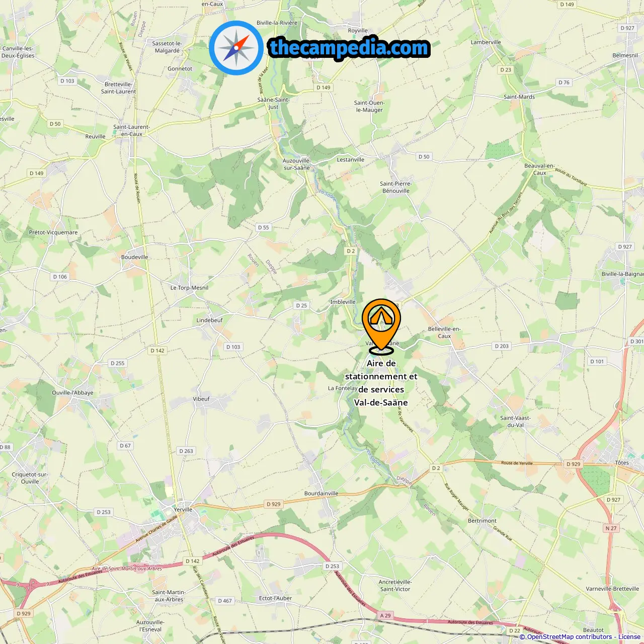Select the Tôtes town label
The height and width of the screenshot is (644, 644).
(x=622, y=463)
